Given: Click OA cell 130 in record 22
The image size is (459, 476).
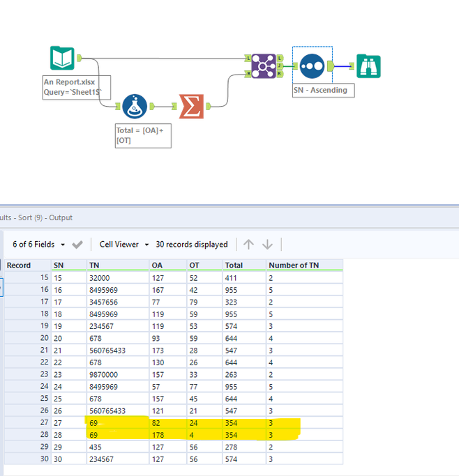Looking at the screenshot, I should click(x=168, y=362).
